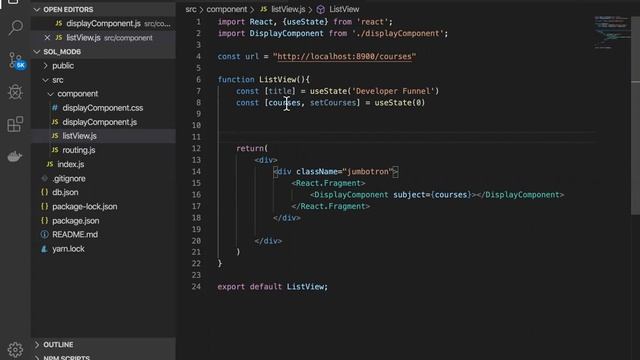Viewport: 640px width, 360px height.
Task: Open yarn.lock file
Action: coord(68,249)
